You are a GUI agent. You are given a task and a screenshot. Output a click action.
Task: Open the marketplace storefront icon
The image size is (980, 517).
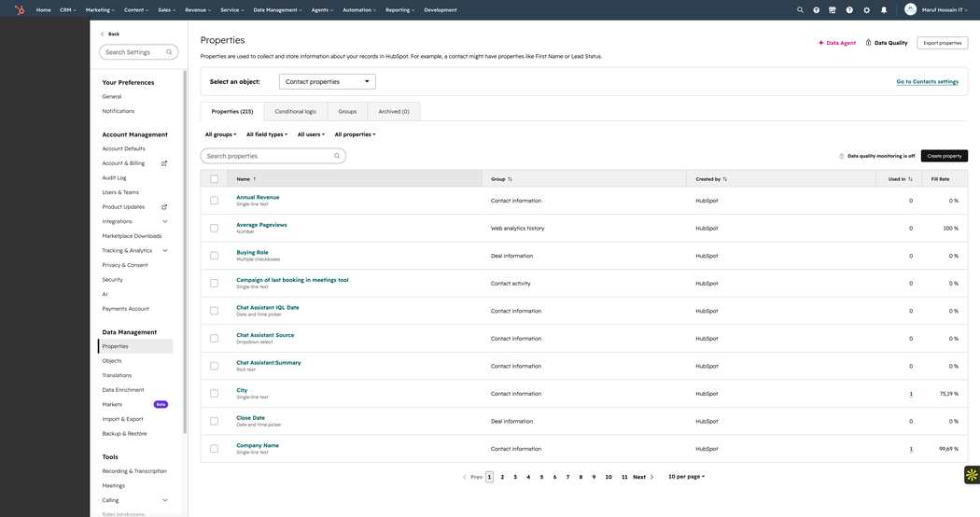(x=832, y=10)
